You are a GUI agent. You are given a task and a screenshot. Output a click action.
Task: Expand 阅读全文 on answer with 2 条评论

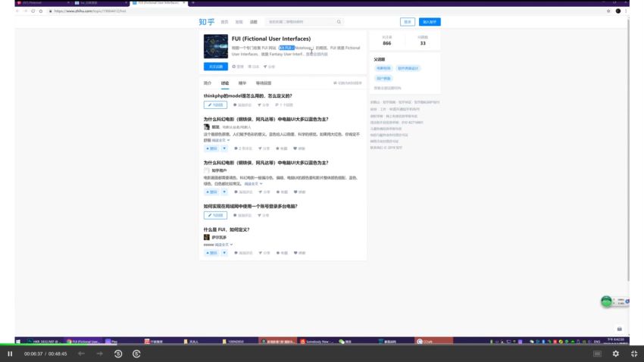click(220, 140)
